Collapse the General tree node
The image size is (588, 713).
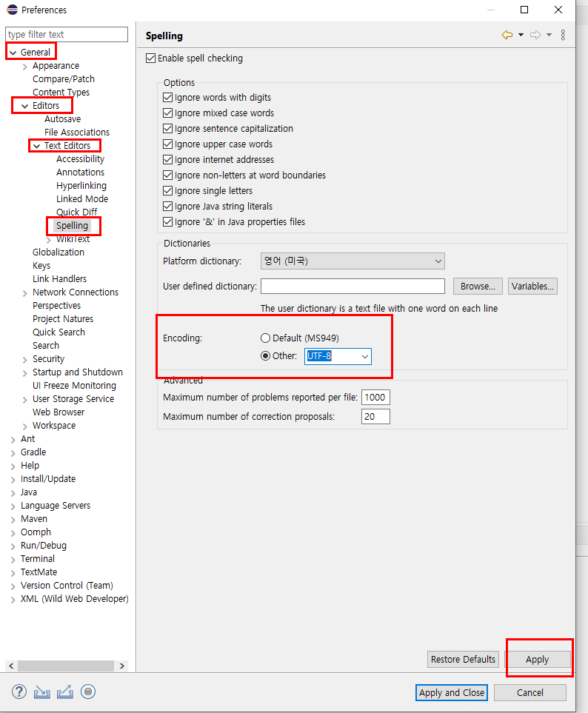tap(13, 53)
